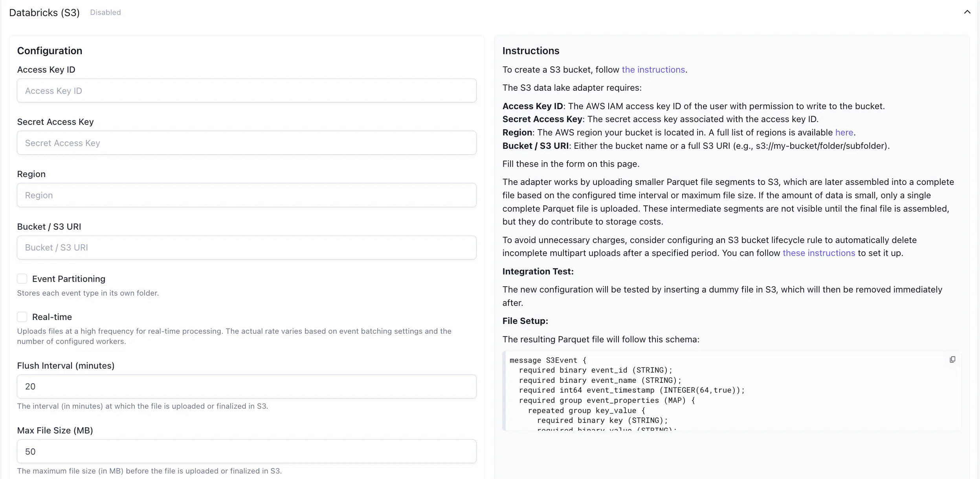
Task: Toggle the Disabled status badge
Action: pyautogui.click(x=105, y=12)
